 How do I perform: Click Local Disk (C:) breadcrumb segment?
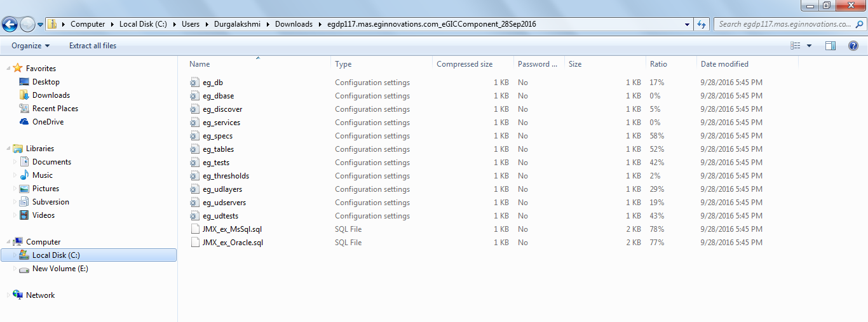(x=143, y=24)
